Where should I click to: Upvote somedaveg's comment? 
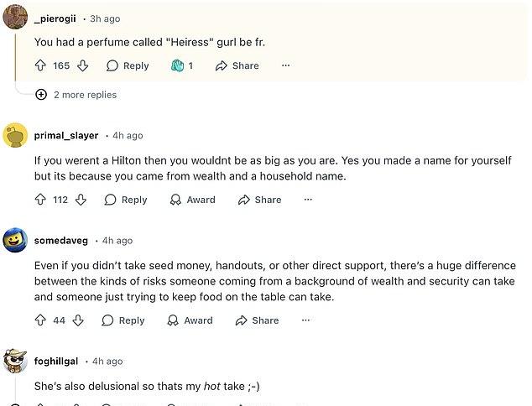[x=40, y=320]
